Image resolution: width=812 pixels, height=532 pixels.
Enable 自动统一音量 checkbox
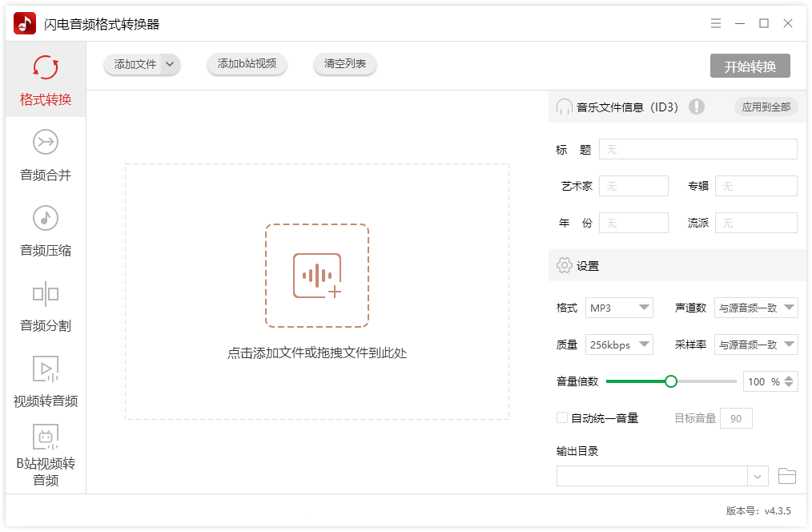pyautogui.click(x=561, y=417)
